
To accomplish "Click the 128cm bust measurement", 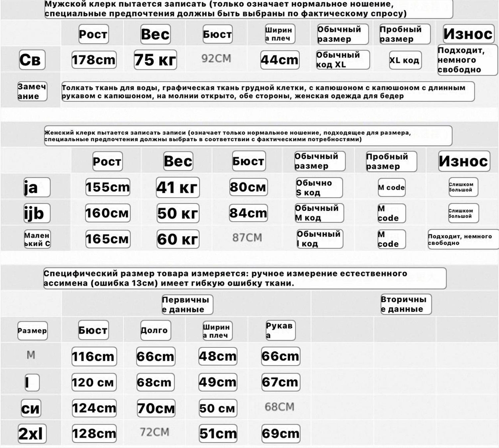I will pyautogui.click(x=94, y=434).
